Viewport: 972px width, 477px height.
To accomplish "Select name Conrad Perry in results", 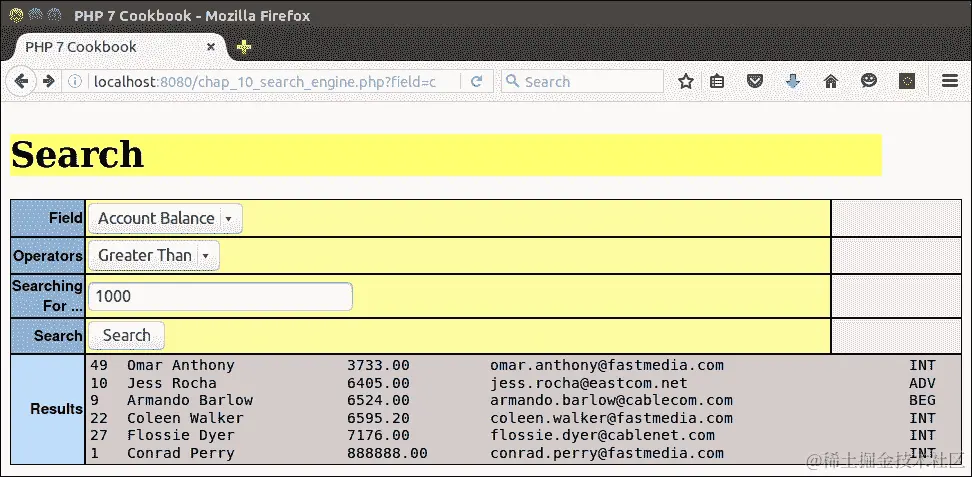I will [180, 453].
